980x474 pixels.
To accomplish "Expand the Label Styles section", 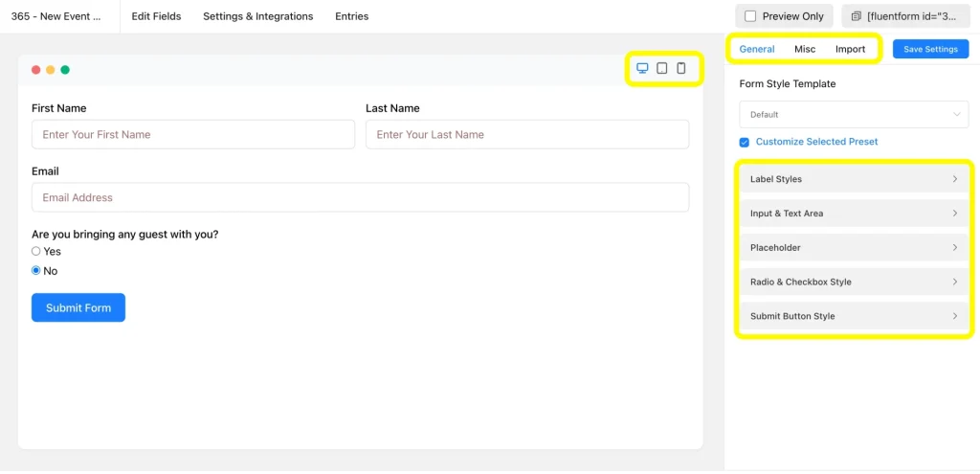I will click(854, 179).
